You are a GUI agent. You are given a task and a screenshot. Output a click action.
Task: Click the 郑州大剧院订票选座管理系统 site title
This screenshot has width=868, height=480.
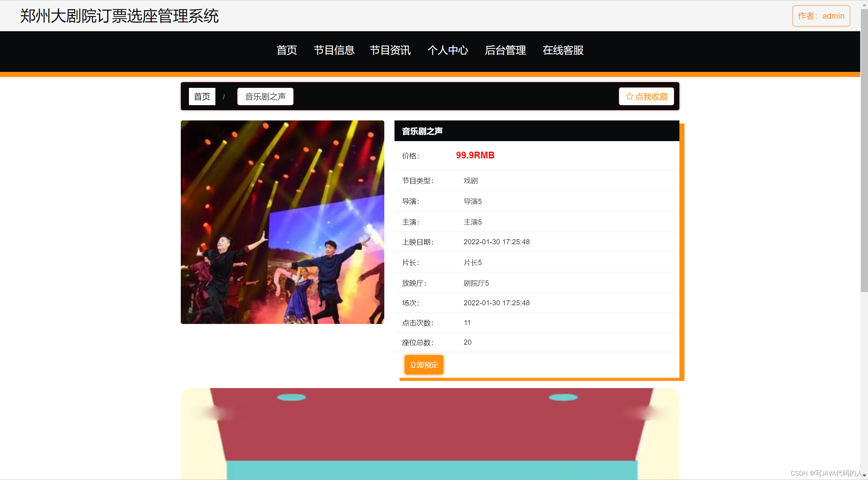coord(119,16)
